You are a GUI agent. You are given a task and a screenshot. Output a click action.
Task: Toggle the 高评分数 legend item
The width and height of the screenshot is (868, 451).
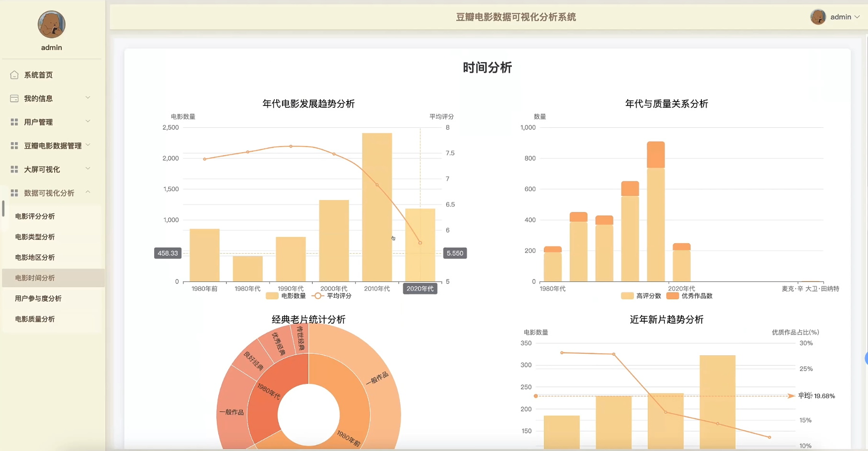pos(641,296)
